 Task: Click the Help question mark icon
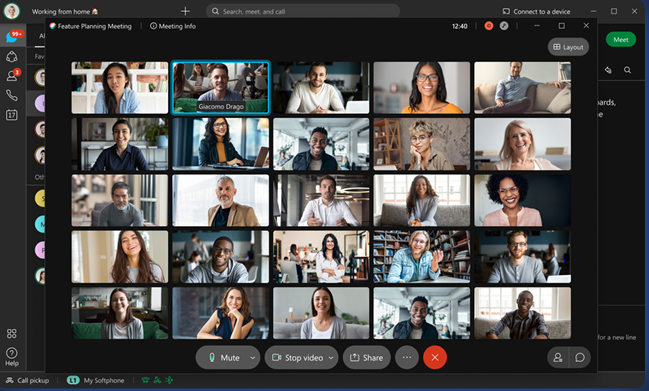point(12,353)
